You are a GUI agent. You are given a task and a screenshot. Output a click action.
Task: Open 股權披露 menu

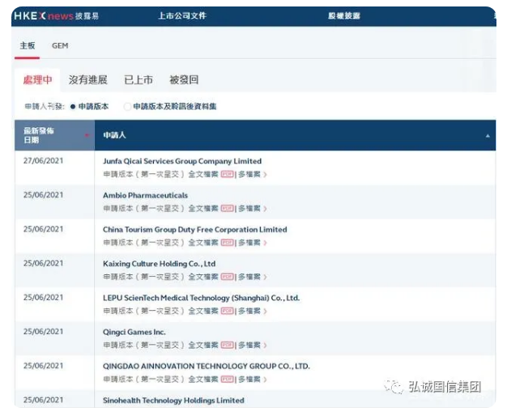pos(344,16)
